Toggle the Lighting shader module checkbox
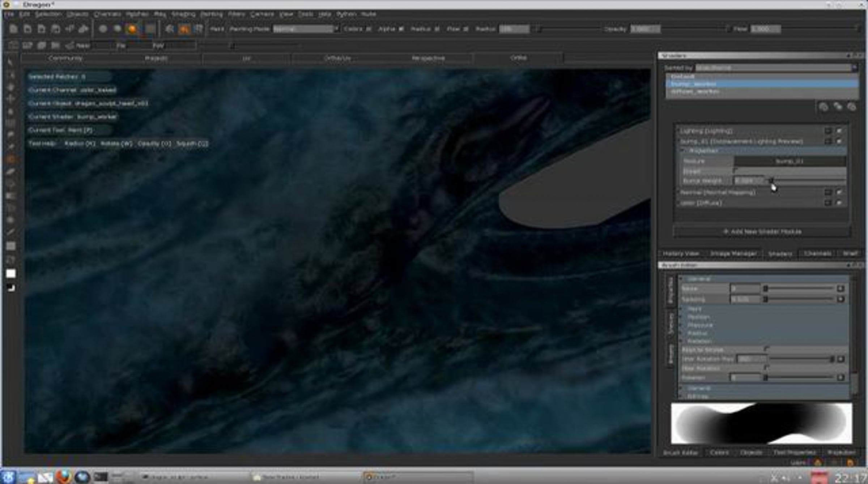Image resolution: width=868 pixels, height=484 pixels. click(839, 131)
